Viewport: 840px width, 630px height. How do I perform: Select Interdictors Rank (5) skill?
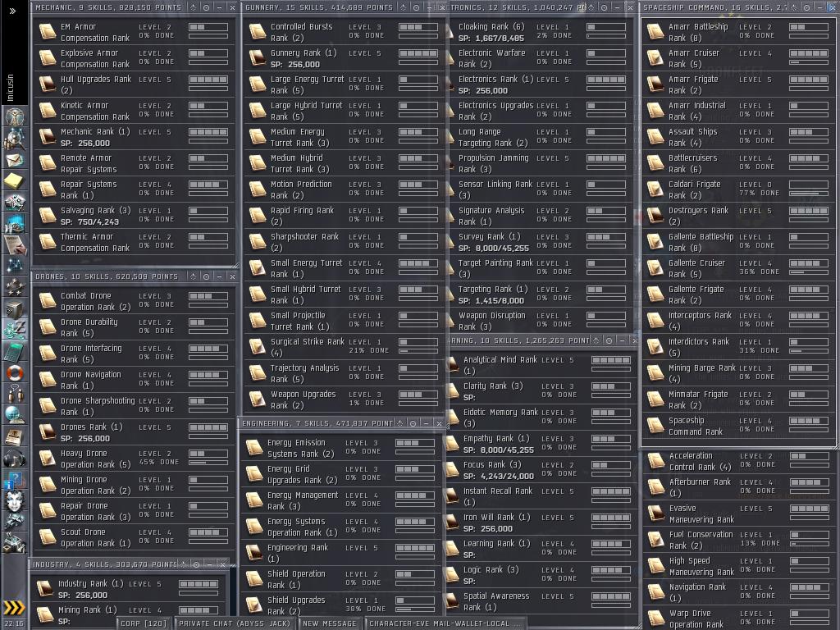coord(738,347)
